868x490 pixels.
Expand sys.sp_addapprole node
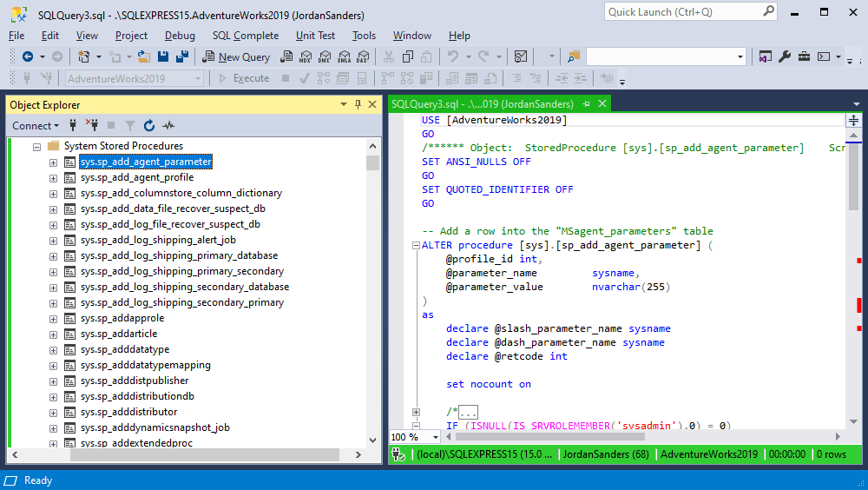(x=53, y=319)
